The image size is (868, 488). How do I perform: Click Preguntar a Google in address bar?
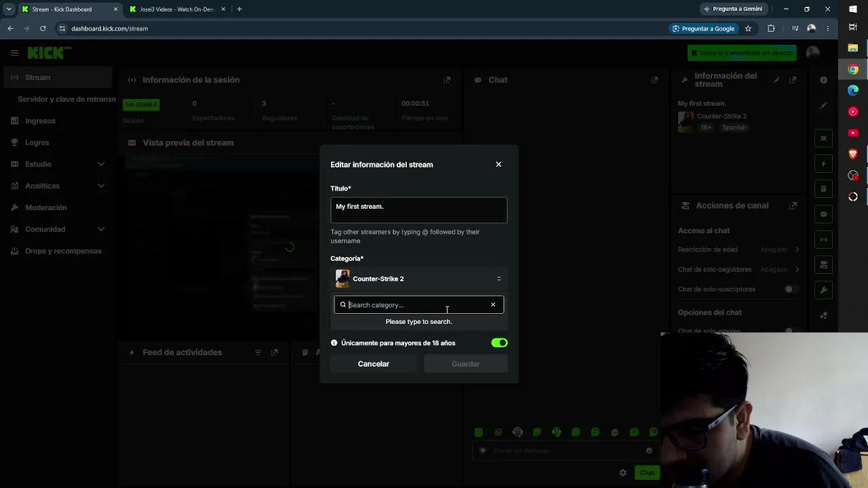pyautogui.click(x=703, y=28)
